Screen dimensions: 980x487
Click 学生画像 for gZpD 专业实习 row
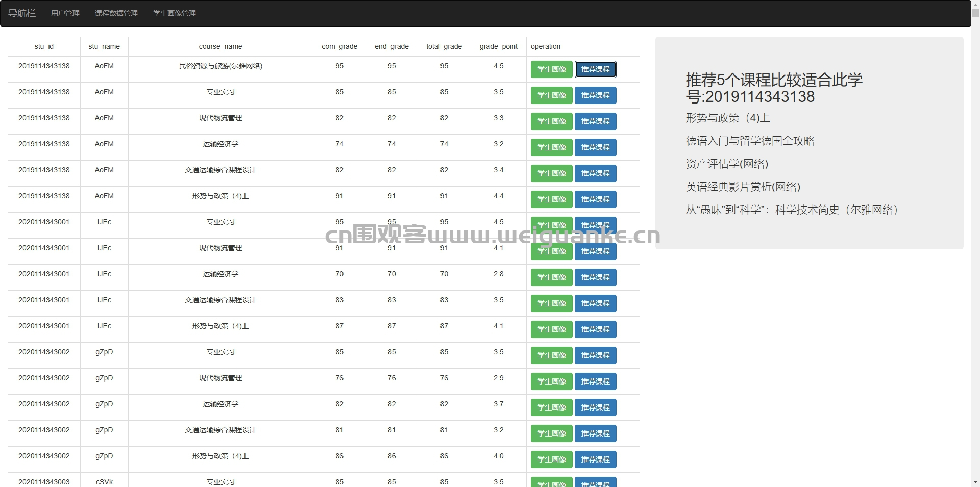coord(552,355)
